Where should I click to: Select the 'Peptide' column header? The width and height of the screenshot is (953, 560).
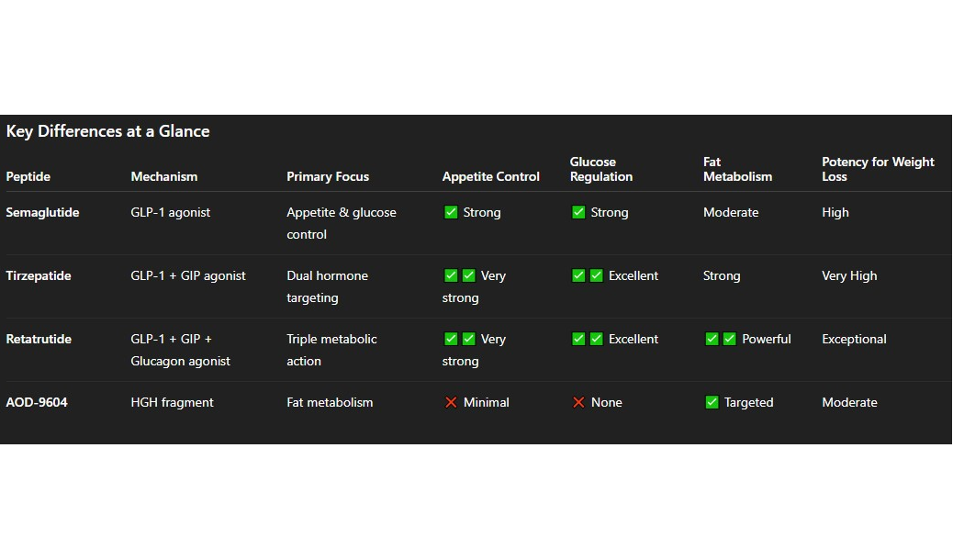coord(28,176)
